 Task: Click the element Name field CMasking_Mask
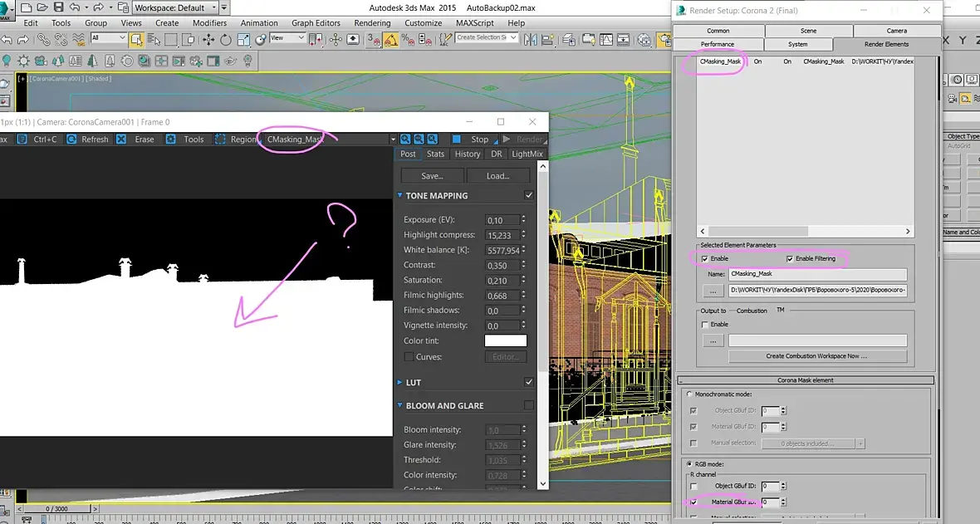point(817,274)
